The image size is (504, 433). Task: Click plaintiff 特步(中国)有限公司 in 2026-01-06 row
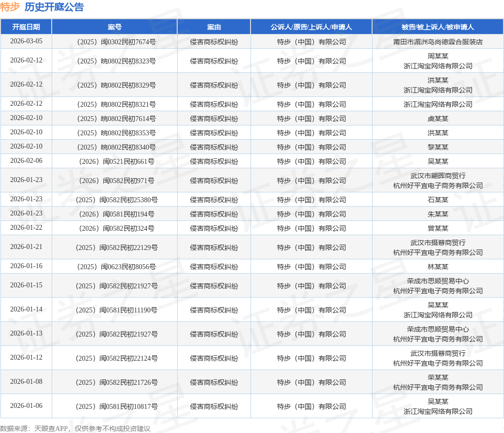(311, 406)
